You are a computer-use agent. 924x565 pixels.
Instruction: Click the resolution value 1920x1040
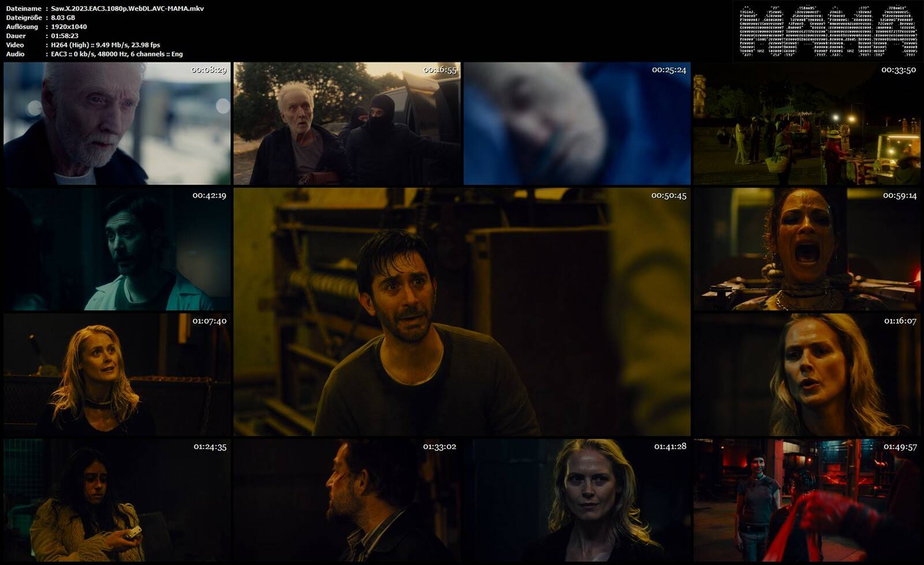click(x=69, y=27)
